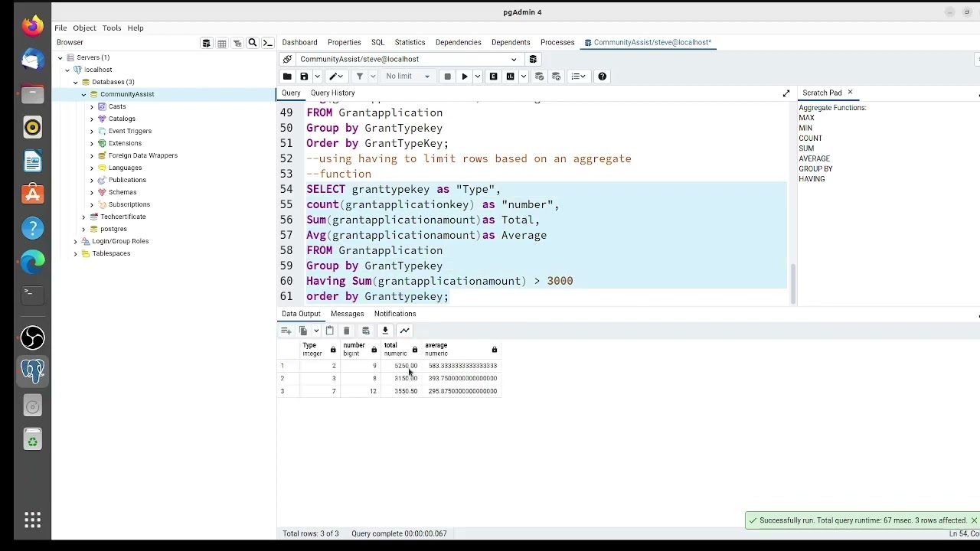Stop the running query with the stop icon
Viewport: 980px width, 551px height.
(x=448, y=77)
